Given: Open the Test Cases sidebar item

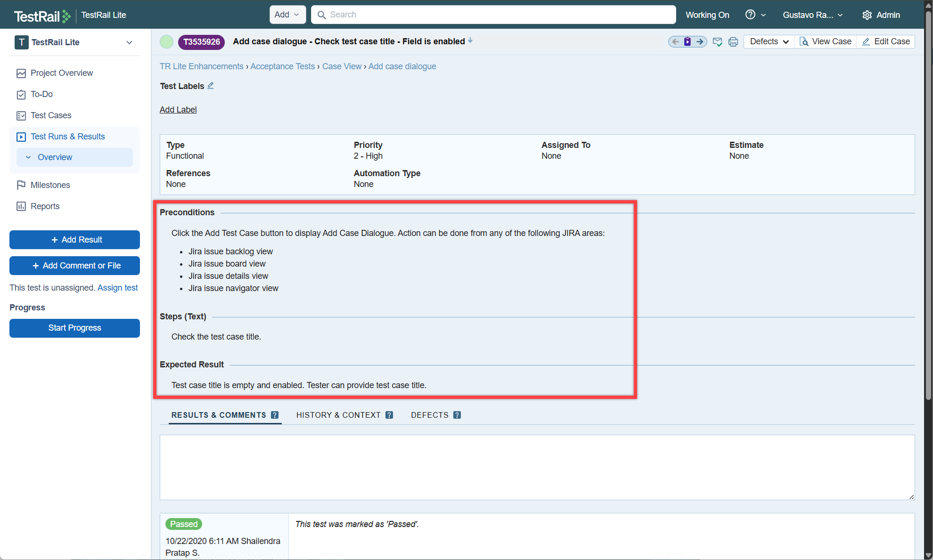Looking at the screenshot, I should 51,115.
